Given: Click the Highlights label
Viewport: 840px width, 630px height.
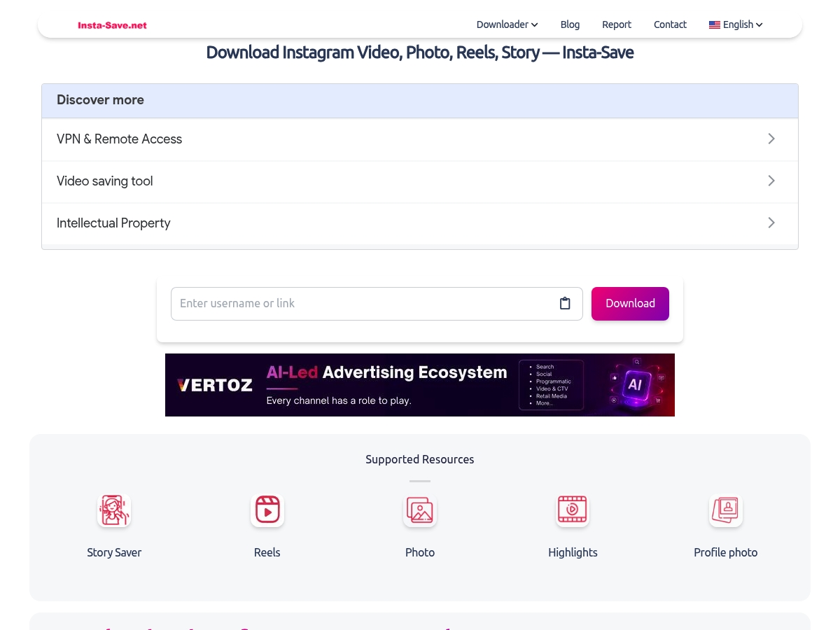Looking at the screenshot, I should click(573, 552).
